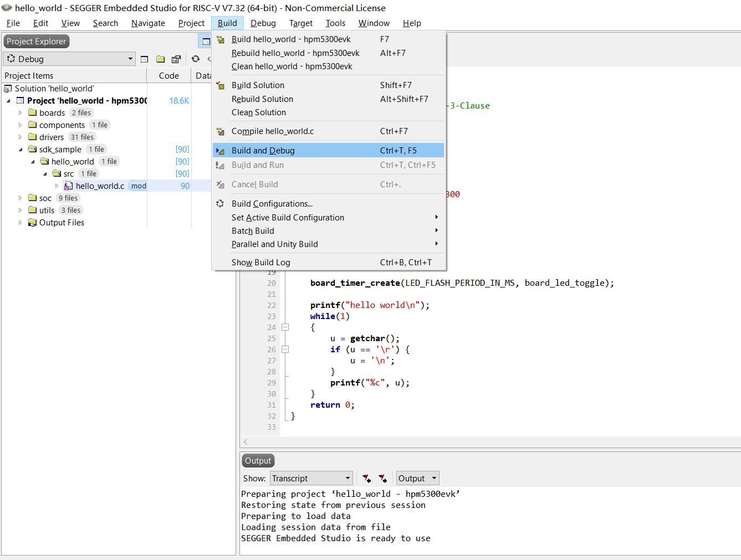The height and width of the screenshot is (560, 741).
Task: Click the Project Explorer panel title
Action: (x=37, y=42)
